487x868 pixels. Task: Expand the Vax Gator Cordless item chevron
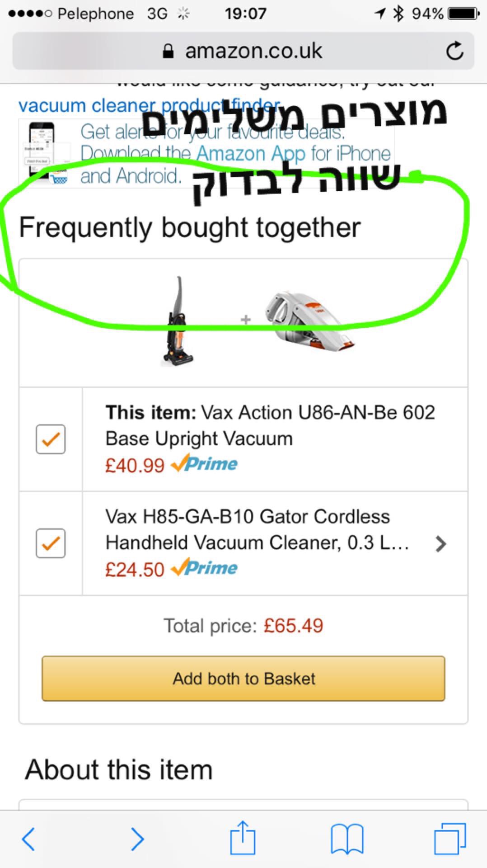tap(441, 543)
